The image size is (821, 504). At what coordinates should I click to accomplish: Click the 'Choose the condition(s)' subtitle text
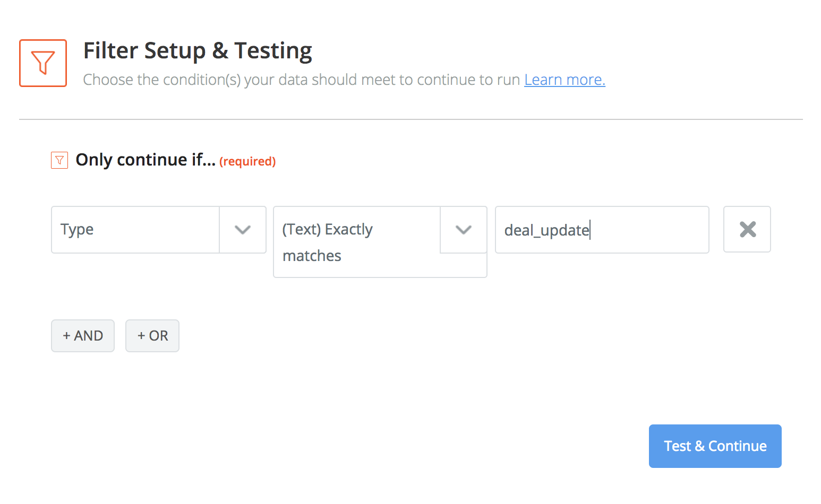click(x=302, y=80)
